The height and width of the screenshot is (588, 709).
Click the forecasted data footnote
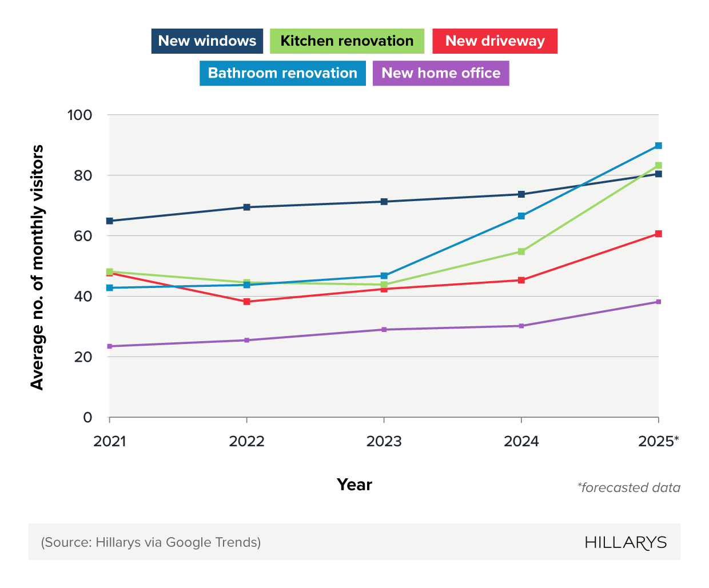pos(629,487)
